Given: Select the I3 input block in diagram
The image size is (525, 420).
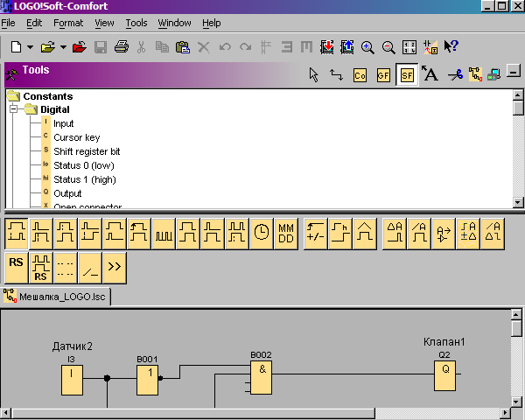Looking at the screenshot, I should tap(72, 380).
